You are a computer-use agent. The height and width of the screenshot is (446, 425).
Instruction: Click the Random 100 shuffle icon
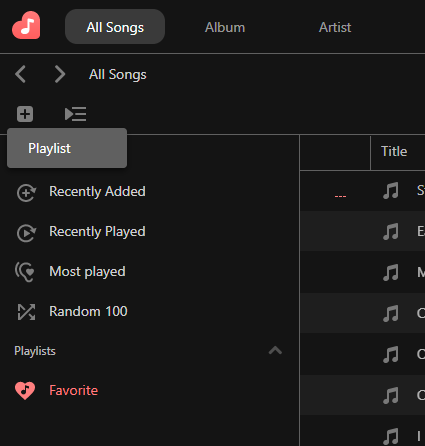26,312
